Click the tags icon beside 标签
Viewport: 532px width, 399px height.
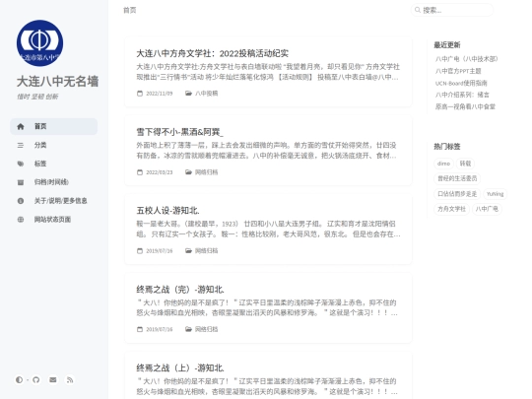[x=21, y=164]
